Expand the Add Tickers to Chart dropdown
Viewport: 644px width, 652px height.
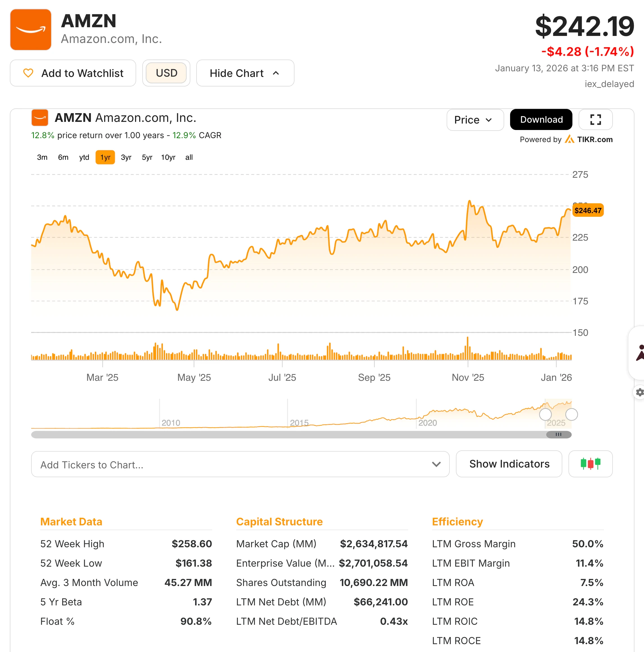(x=436, y=464)
